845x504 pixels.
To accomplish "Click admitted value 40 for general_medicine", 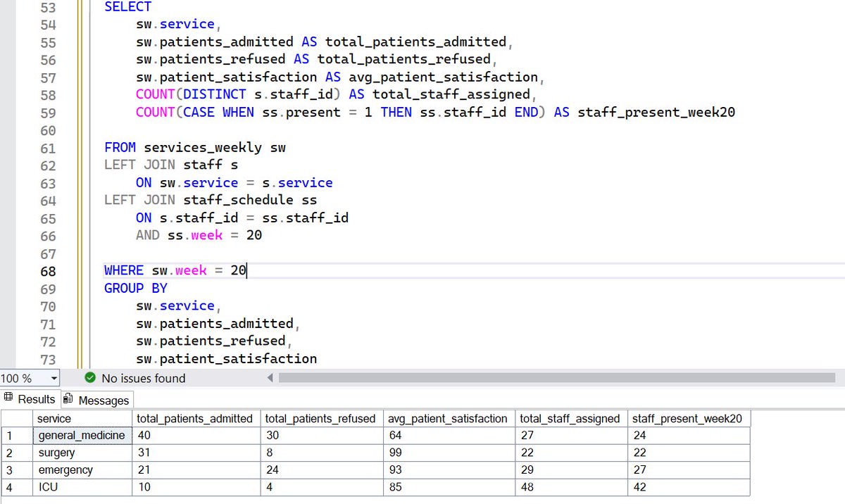I will point(196,435).
